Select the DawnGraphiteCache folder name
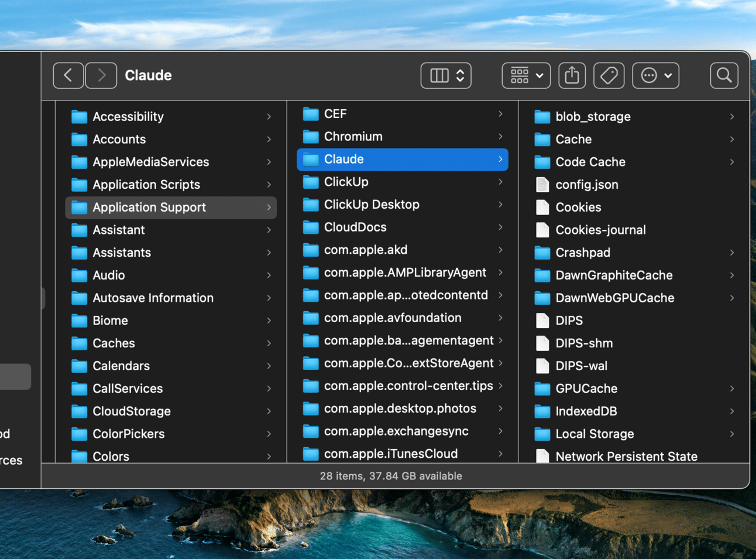 coord(614,275)
